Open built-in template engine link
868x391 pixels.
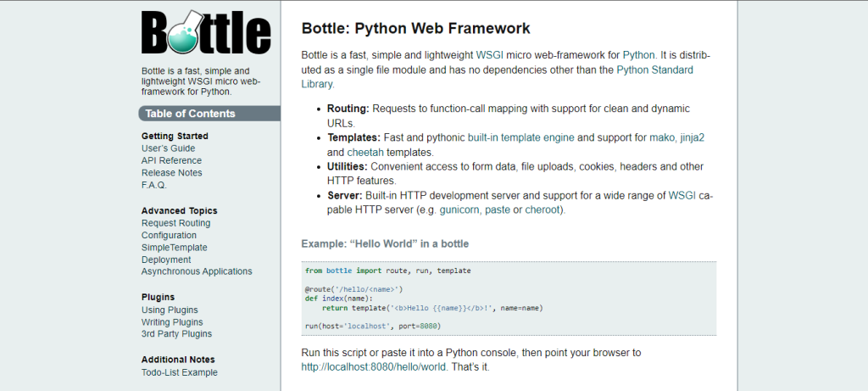point(521,137)
